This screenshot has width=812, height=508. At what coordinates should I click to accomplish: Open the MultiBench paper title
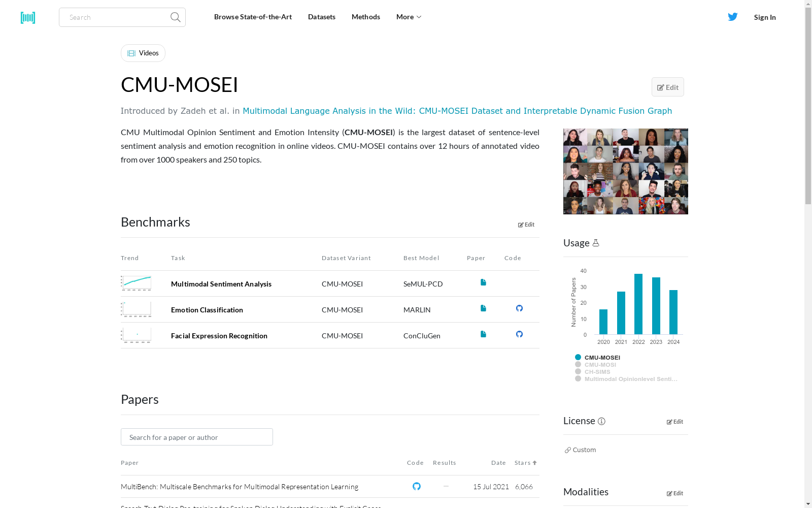(240, 487)
